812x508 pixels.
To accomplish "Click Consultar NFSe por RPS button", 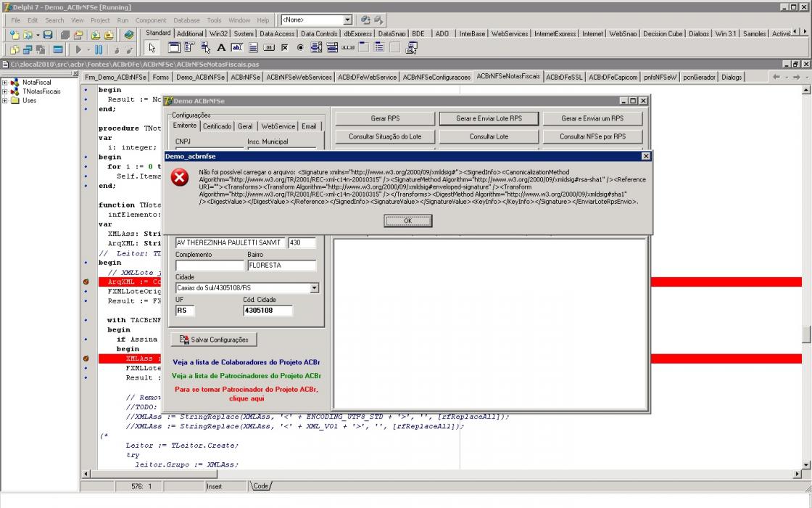I will click(592, 137).
